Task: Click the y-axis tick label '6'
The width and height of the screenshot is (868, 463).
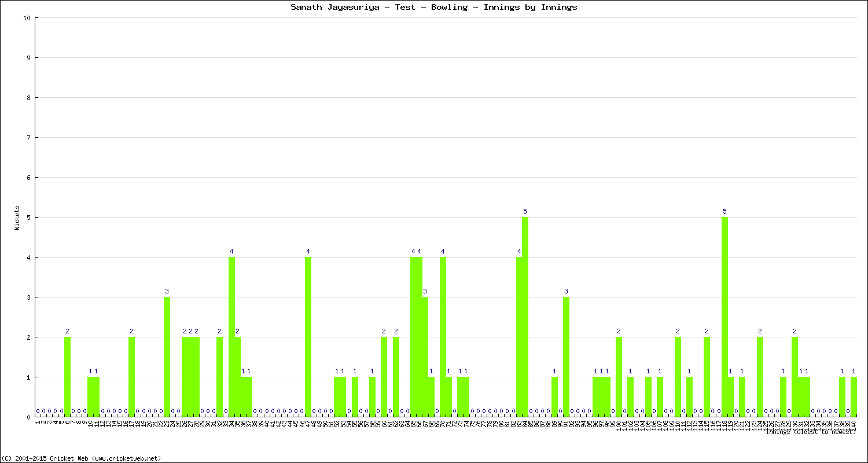Action: point(28,178)
